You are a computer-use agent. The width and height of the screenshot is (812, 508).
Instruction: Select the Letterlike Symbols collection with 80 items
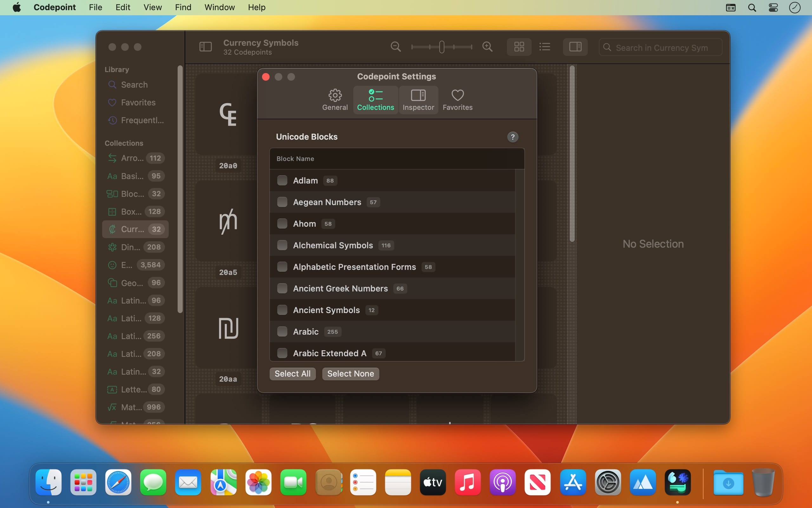135,389
